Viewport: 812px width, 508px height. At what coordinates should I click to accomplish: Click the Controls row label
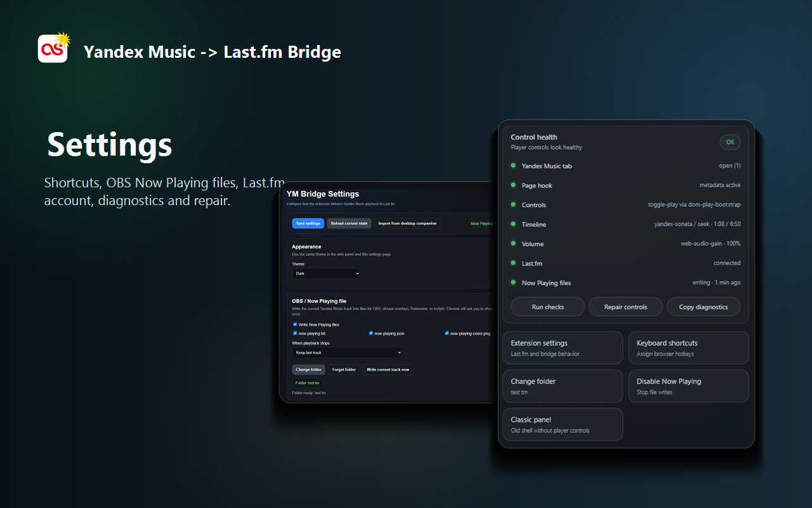(534, 205)
